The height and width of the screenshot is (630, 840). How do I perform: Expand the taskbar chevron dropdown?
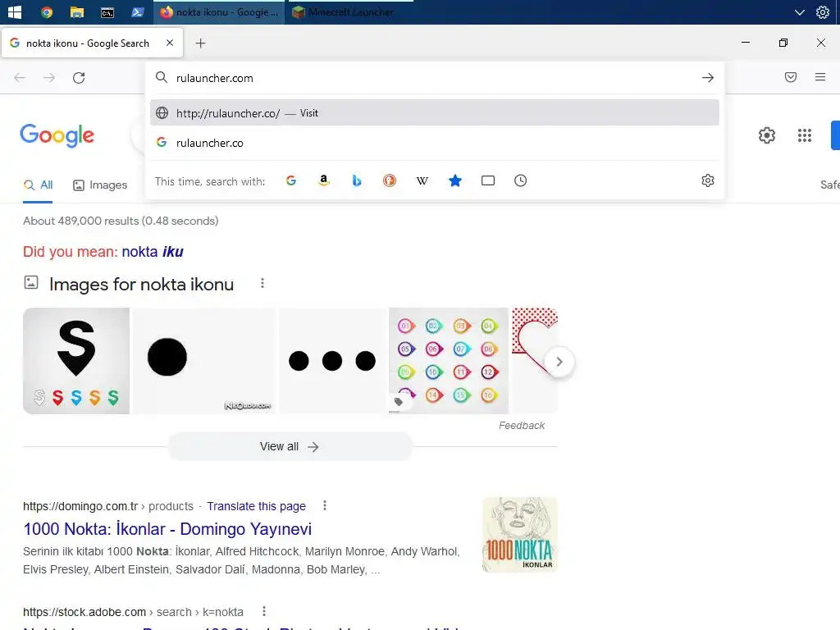799,12
